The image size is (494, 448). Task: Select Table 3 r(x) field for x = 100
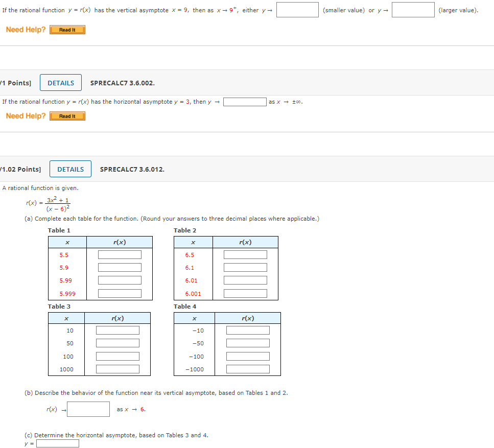pyautogui.click(x=117, y=356)
